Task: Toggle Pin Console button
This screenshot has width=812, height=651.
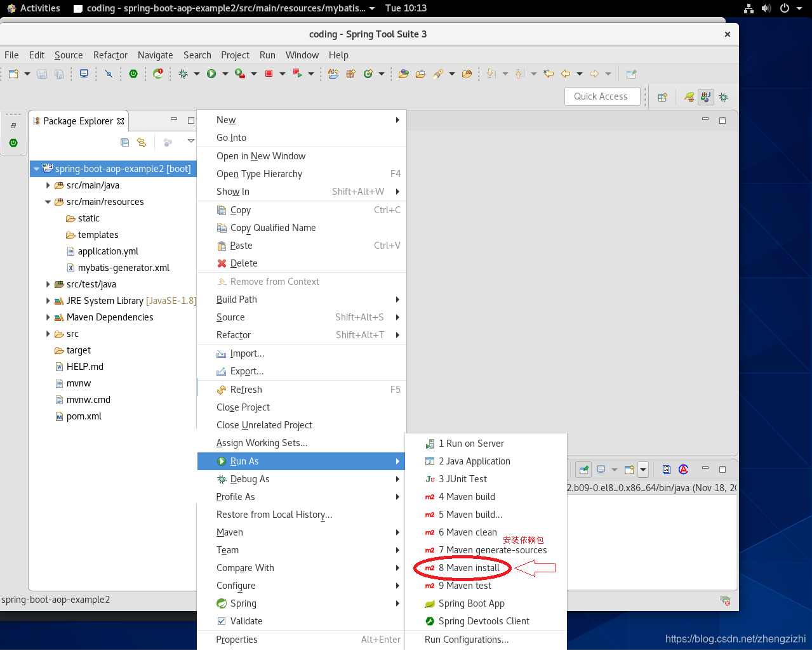Action: [x=583, y=470]
